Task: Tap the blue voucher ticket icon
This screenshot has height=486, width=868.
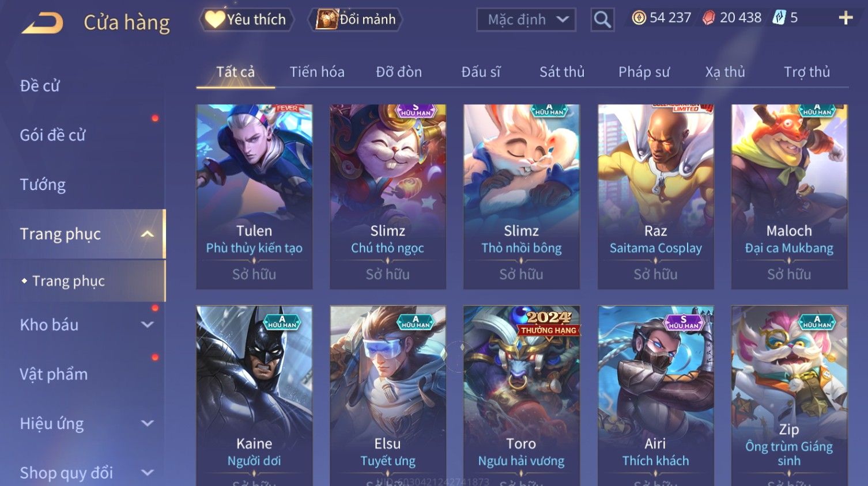Action: (779, 18)
